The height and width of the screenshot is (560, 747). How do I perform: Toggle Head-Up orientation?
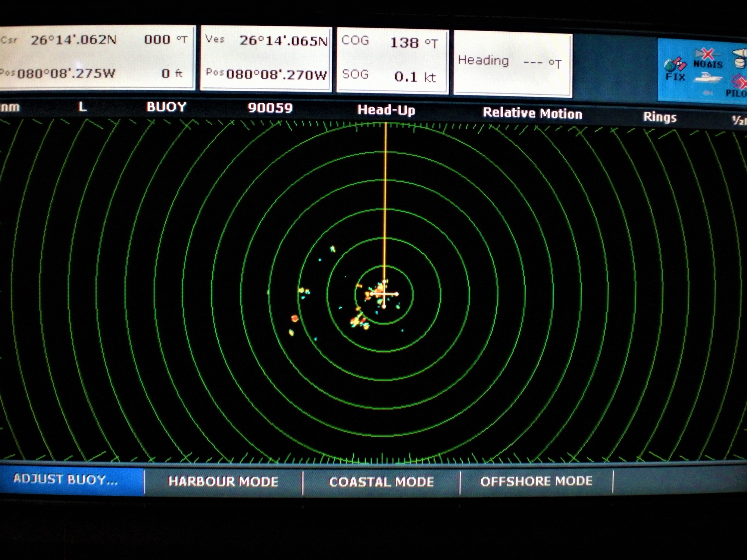[x=386, y=111]
